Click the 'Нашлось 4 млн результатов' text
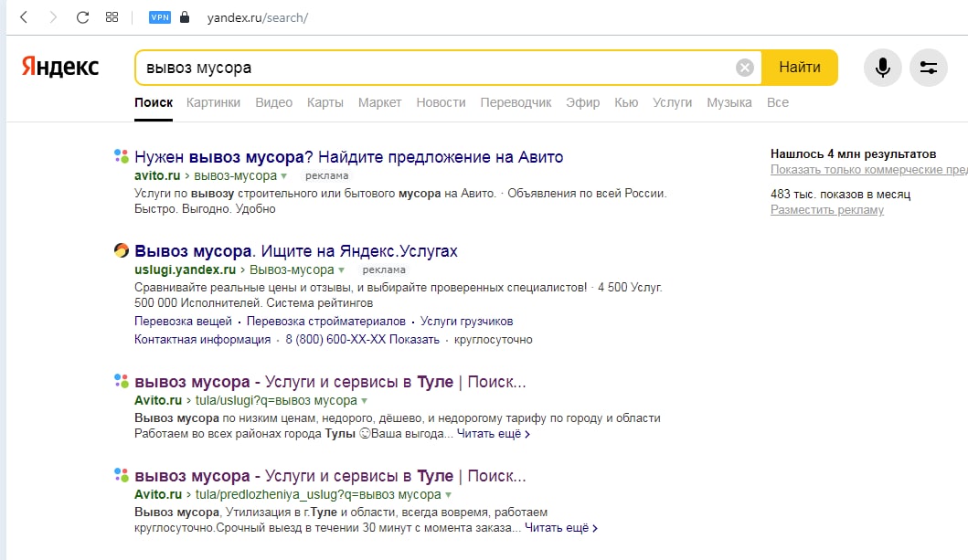 [853, 154]
